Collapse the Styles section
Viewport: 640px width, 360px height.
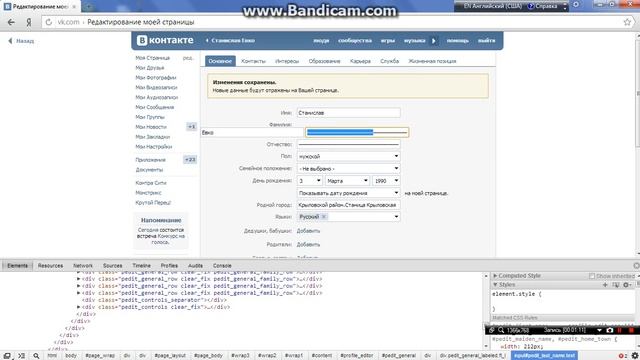(x=495, y=284)
